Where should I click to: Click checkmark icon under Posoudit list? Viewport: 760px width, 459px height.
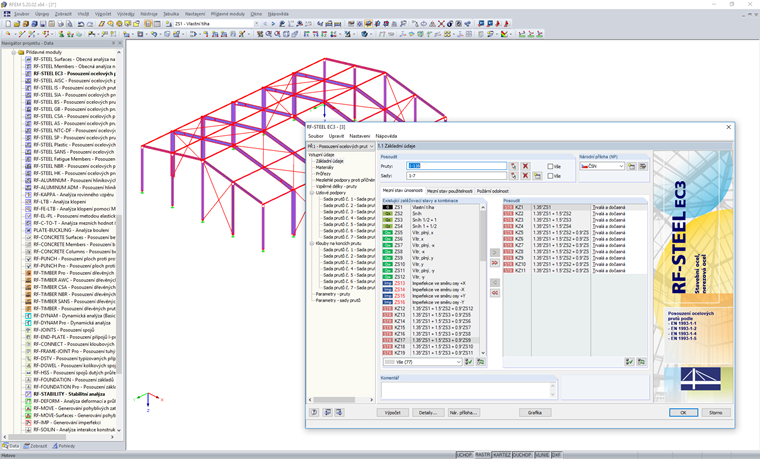tap(629, 362)
